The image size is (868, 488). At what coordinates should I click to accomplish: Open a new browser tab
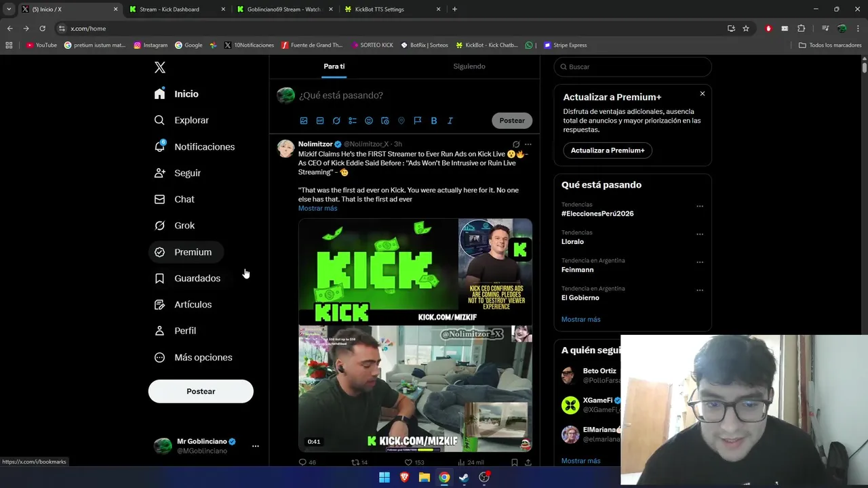[454, 9]
